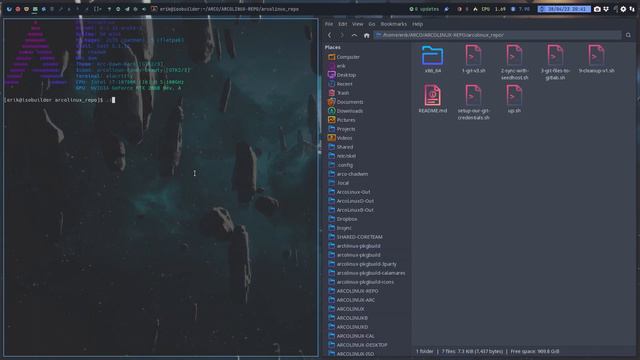Image resolution: width=640 pixels, height=360 pixels.
Task: Open the ARCOLINUX-REPO bookmark
Action: [353, 291]
